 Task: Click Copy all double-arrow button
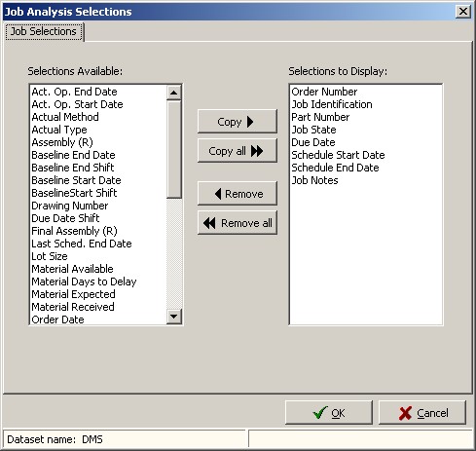(x=238, y=151)
